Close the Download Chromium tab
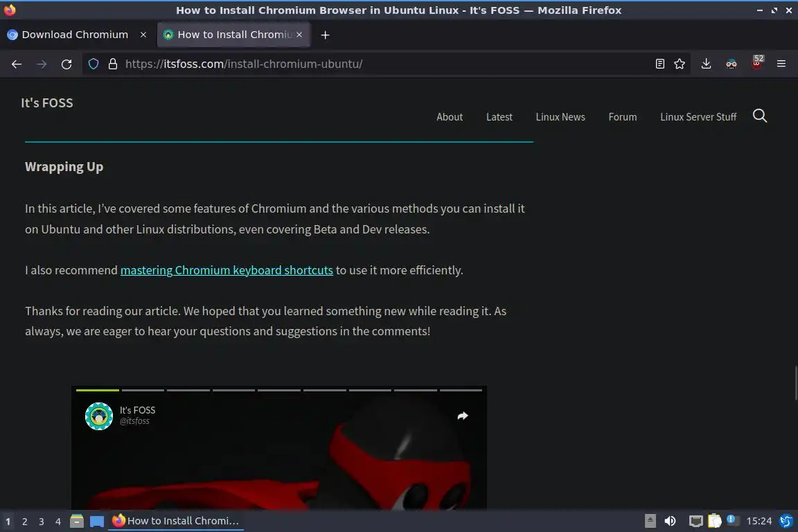 pyautogui.click(x=143, y=35)
